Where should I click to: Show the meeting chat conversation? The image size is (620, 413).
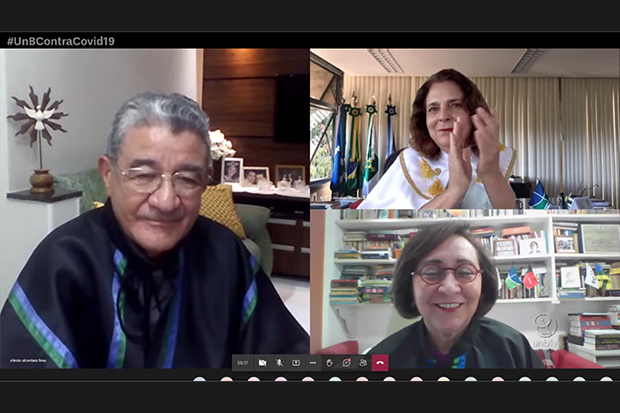coord(346,362)
